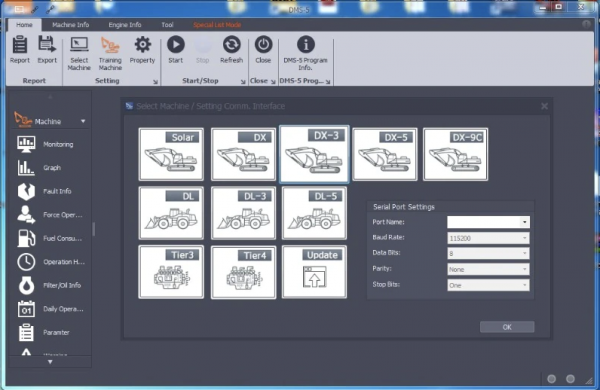Select the DX-5 excavator tile
The image size is (600, 390).
385,154
